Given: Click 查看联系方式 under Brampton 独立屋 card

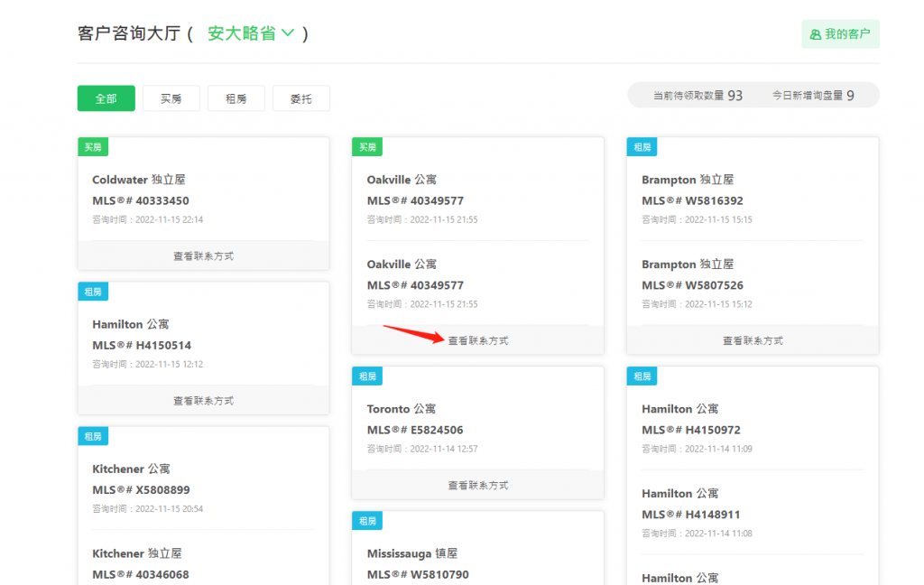Looking at the screenshot, I should click(x=753, y=340).
